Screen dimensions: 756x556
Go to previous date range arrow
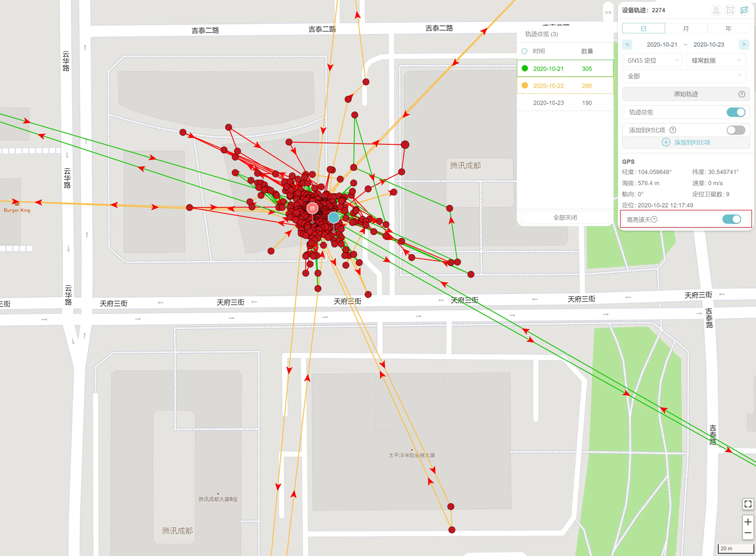click(627, 44)
